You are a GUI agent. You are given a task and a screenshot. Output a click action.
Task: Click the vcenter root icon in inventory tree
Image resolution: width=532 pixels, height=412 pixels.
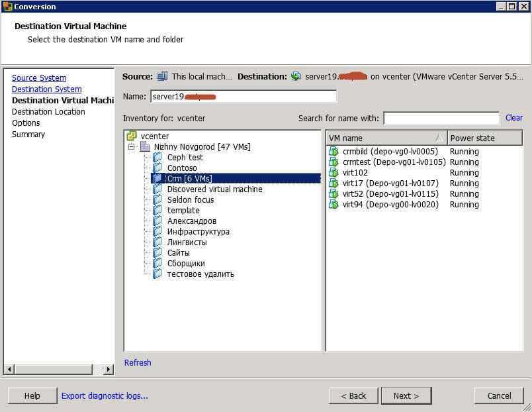click(x=132, y=136)
